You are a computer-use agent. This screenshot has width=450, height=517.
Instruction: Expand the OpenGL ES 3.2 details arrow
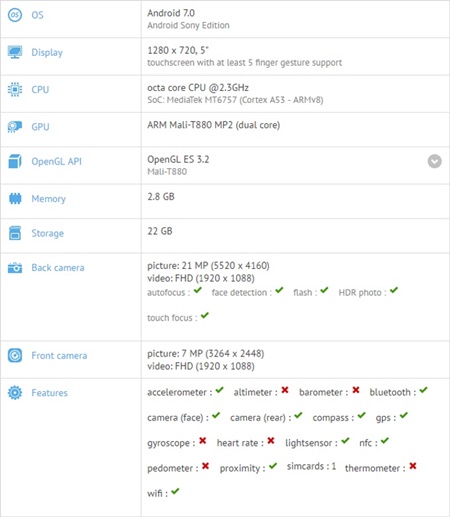[x=435, y=161]
